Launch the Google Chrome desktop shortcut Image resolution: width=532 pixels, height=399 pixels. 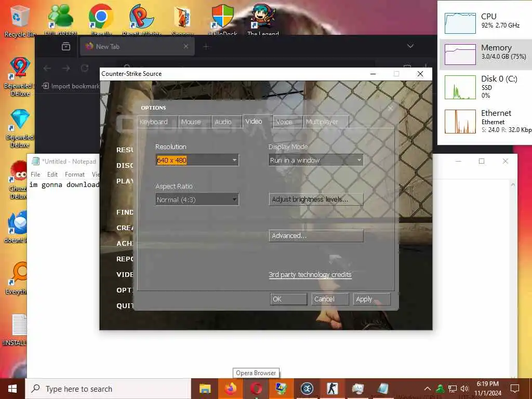[101, 20]
